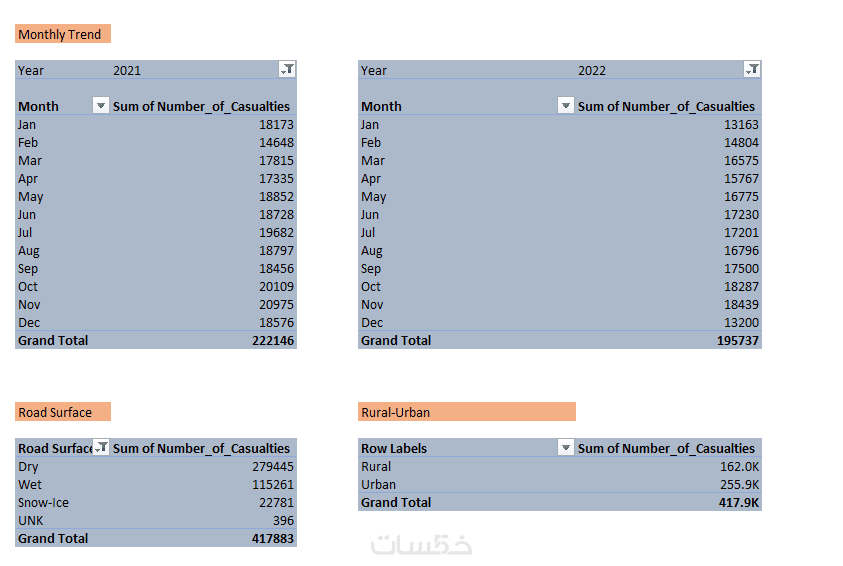843x566 pixels.
Task: Open the Road Surface filter dropdown
Action: [x=101, y=447]
